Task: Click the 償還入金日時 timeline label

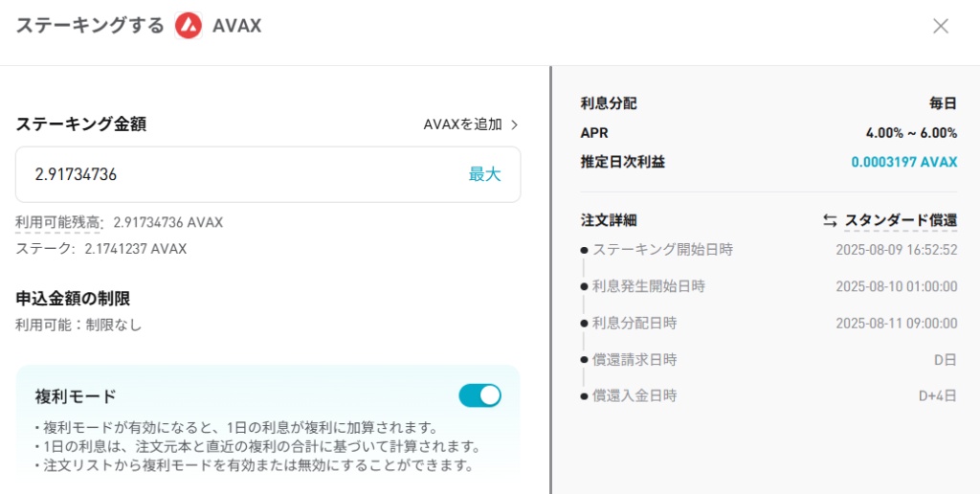Action: tap(635, 395)
